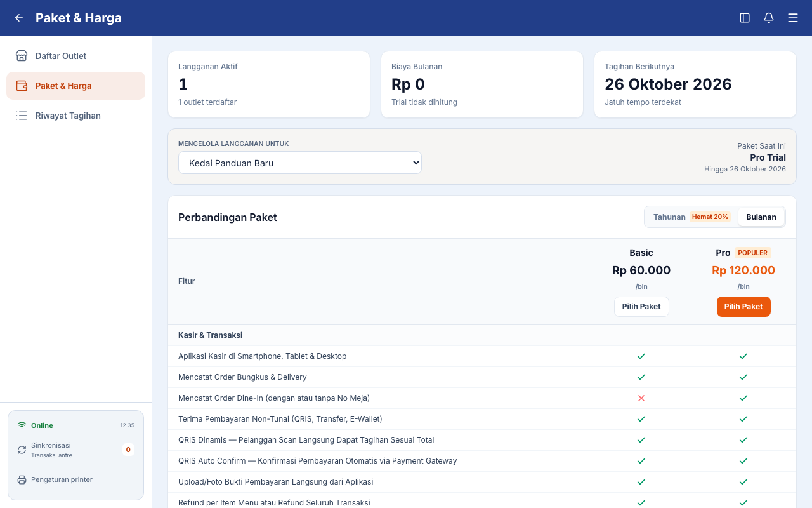
Task: Choose the Pro plan Pilih Paket button
Action: 743,307
